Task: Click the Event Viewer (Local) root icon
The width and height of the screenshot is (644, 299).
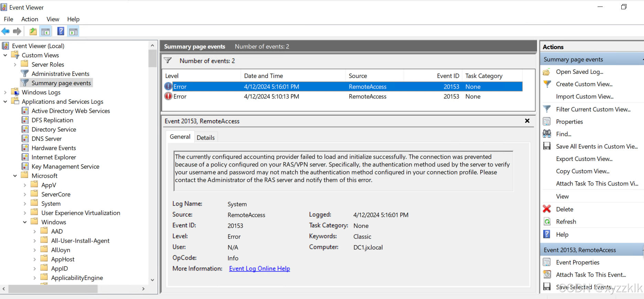Action: click(x=6, y=46)
